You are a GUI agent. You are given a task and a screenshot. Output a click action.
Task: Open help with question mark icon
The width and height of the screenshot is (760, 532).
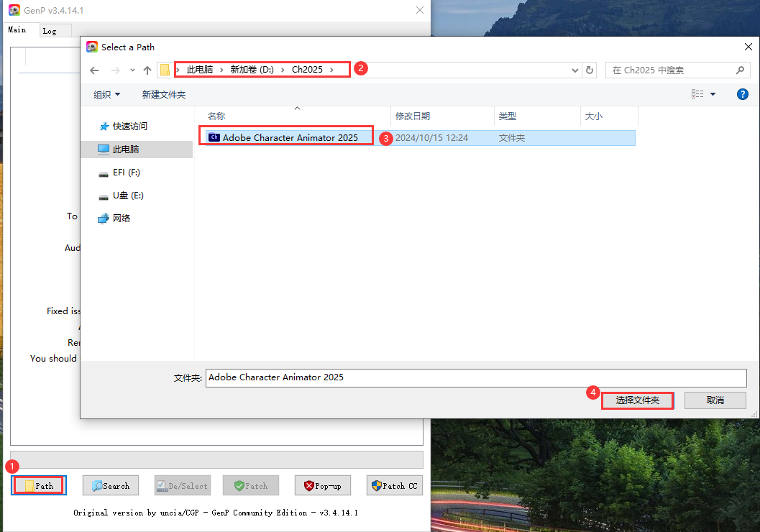pos(743,94)
